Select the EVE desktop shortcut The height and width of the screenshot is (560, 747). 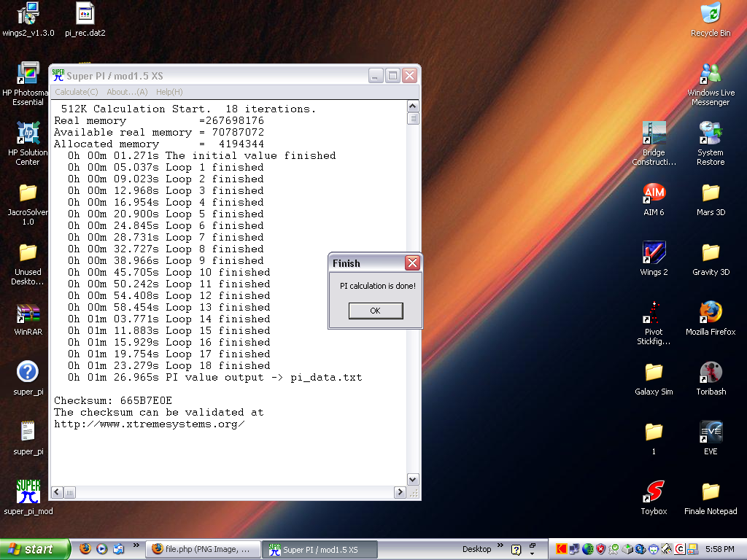[x=711, y=432]
